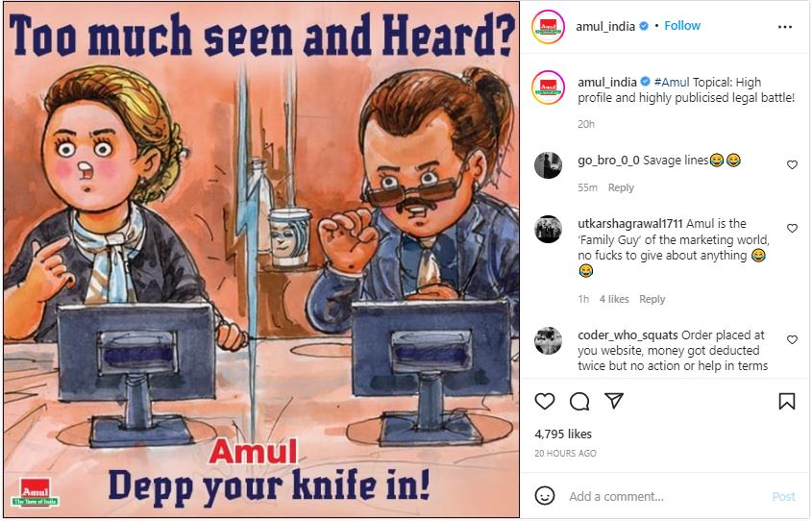Like go_bro_0_0's comment heart
Screen dimensions: 812x521
tap(792, 164)
